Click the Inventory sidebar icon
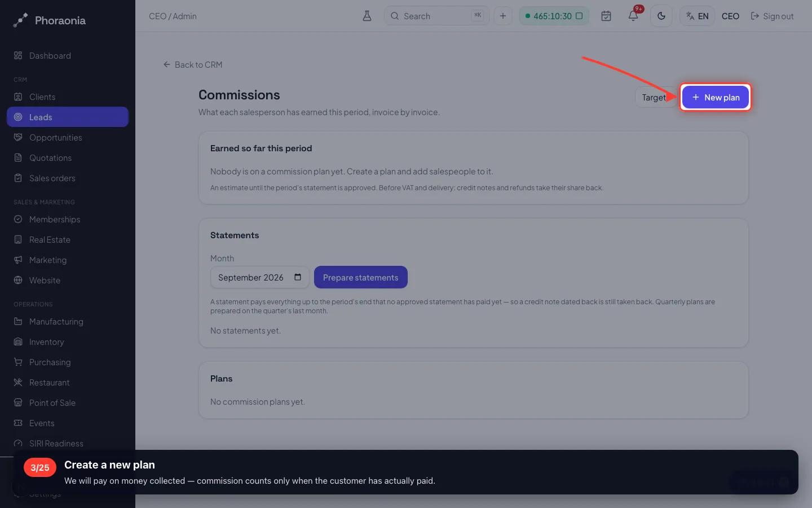Viewport: 812px width, 508px height. click(18, 342)
